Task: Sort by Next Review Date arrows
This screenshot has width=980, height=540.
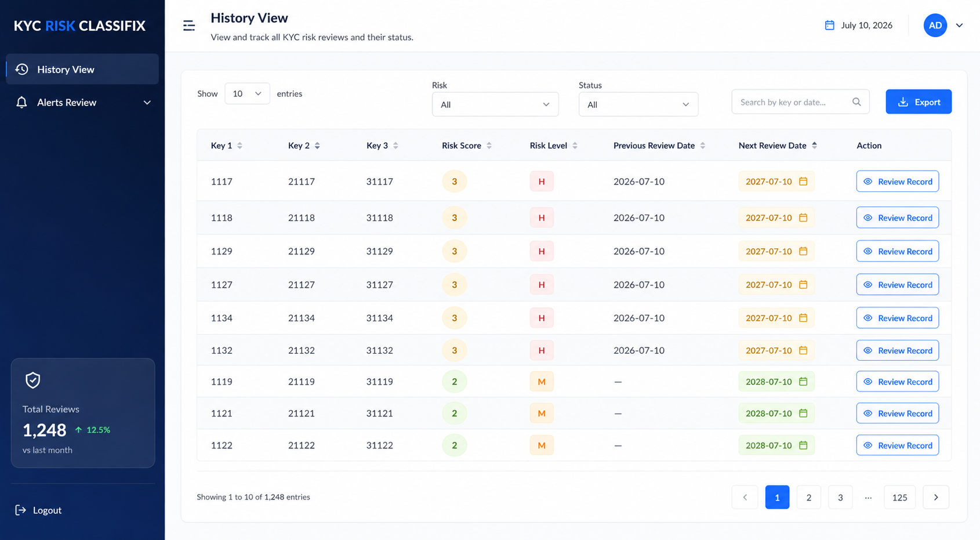Action: pyautogui.click(x=814, y=146)
